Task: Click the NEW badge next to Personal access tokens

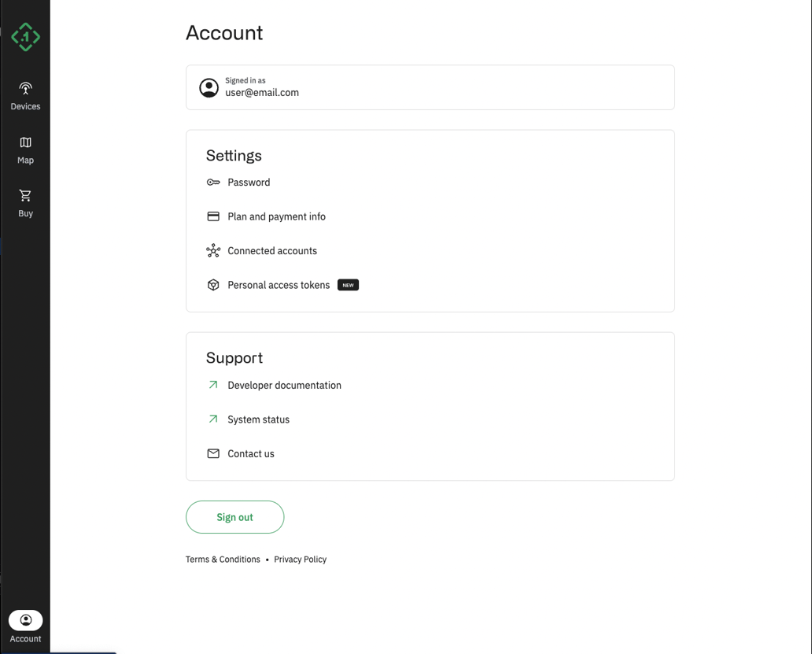Action: click(348, 285)
